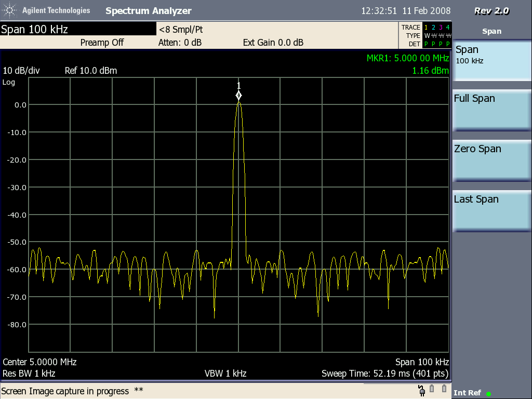This screenshot has width=532, height=399.
Task: Click the bottom 'Span 100 kHz' readout under graph
Action: pos(422,362)
